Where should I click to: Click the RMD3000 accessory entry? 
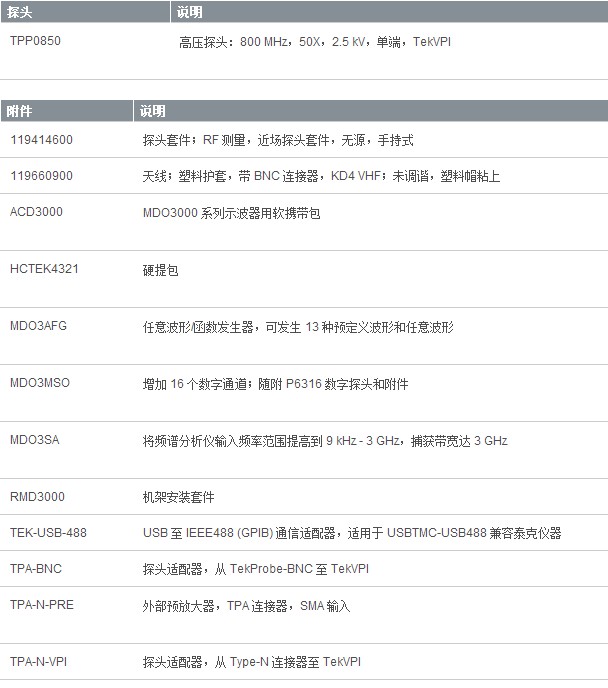[38, 497]
